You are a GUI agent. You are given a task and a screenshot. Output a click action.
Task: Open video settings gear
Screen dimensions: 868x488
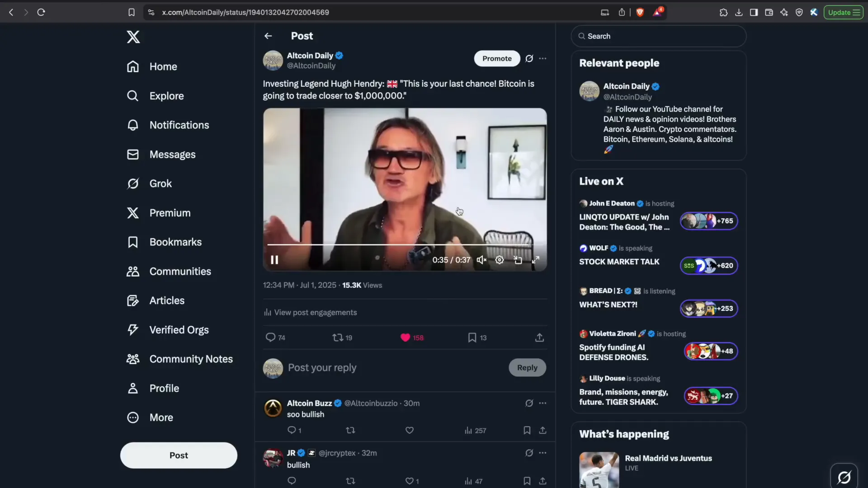click(500, 260)
